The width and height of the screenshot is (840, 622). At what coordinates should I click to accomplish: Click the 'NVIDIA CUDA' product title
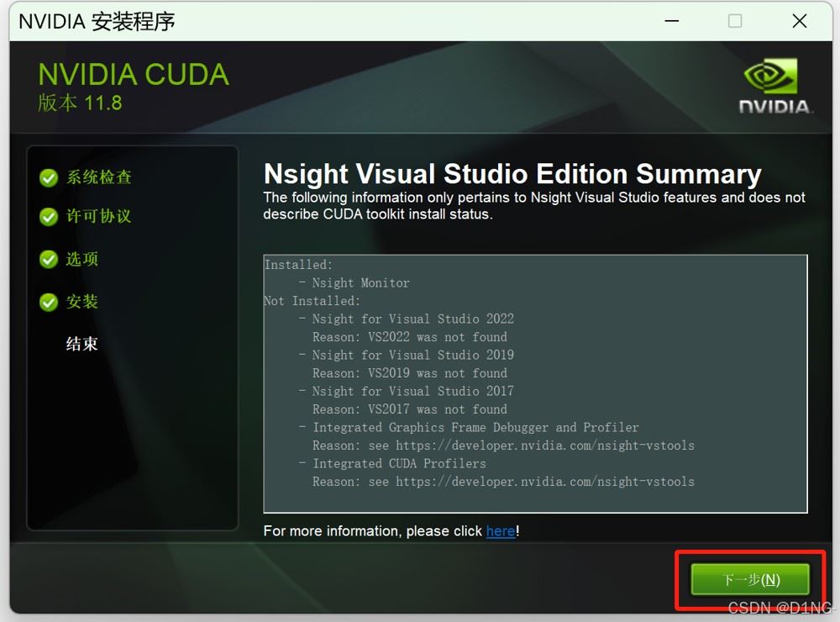click(134, 75)
